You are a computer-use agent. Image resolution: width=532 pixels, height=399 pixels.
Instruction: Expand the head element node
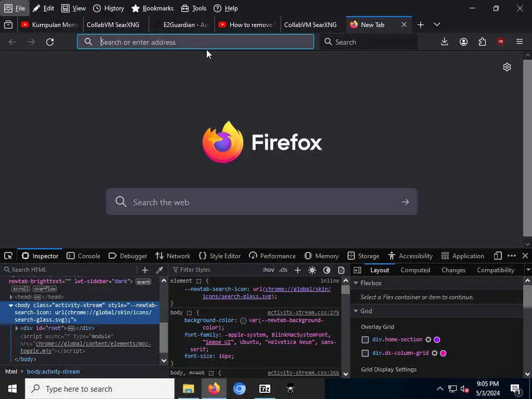pyautogui.click(x=11, y=297)
